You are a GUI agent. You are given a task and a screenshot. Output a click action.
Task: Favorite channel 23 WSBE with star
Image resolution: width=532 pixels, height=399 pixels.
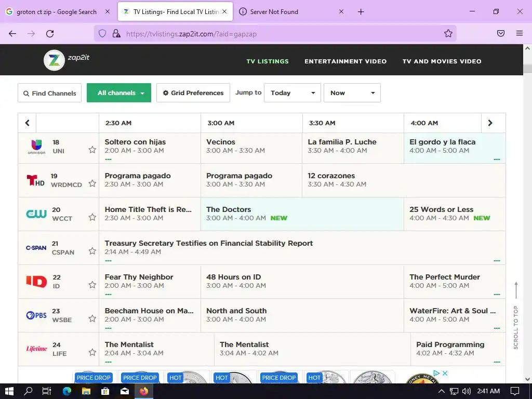pyautogui.click(x=92, y=318)
